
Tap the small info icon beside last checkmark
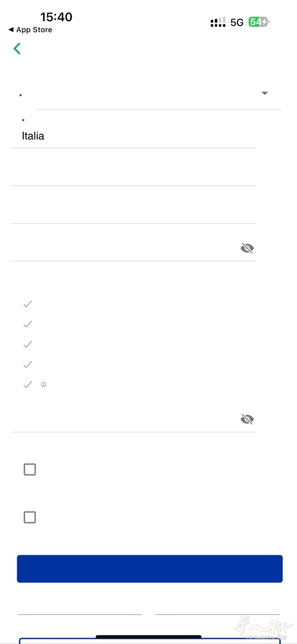click(43, 385)
